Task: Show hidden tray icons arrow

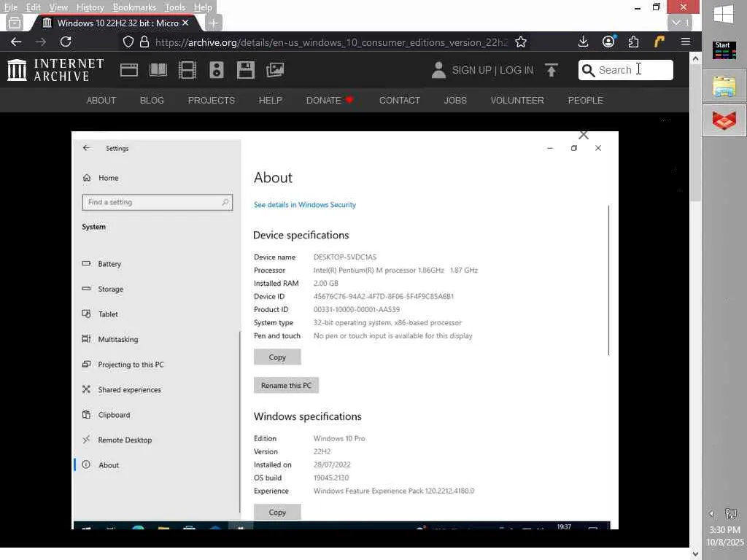Action: (711, 514)
